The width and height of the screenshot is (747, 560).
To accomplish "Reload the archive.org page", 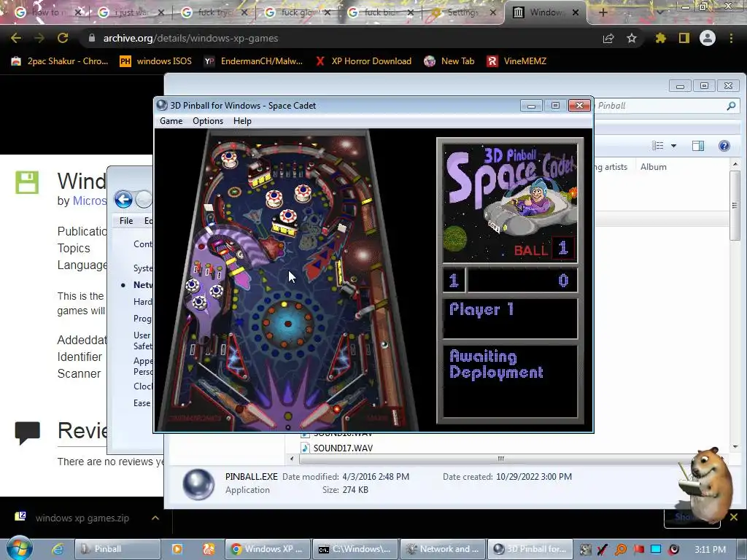I will pyautogui.click(x=63, y=38).
